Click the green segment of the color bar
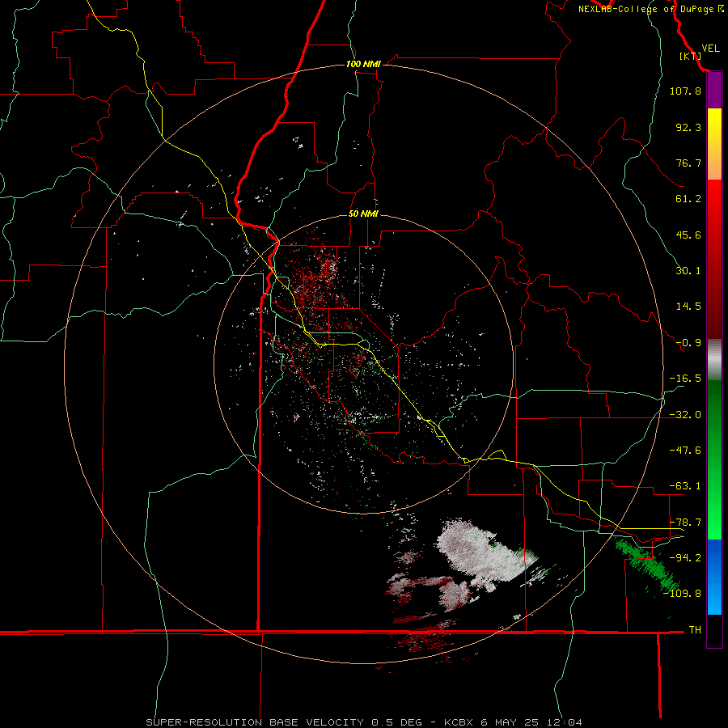This screenshot has width=728, height=728. [x=714, y=459]
